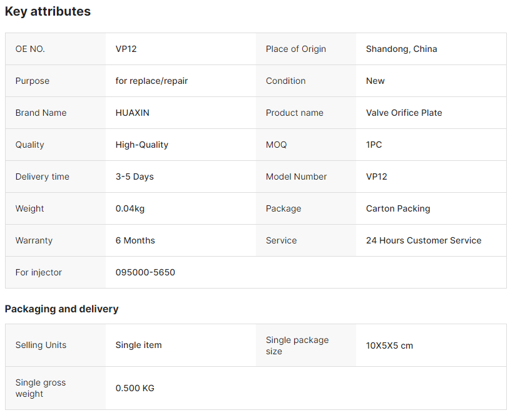
Task: Click the High-Quality value
Action: [x=141, y=145]
